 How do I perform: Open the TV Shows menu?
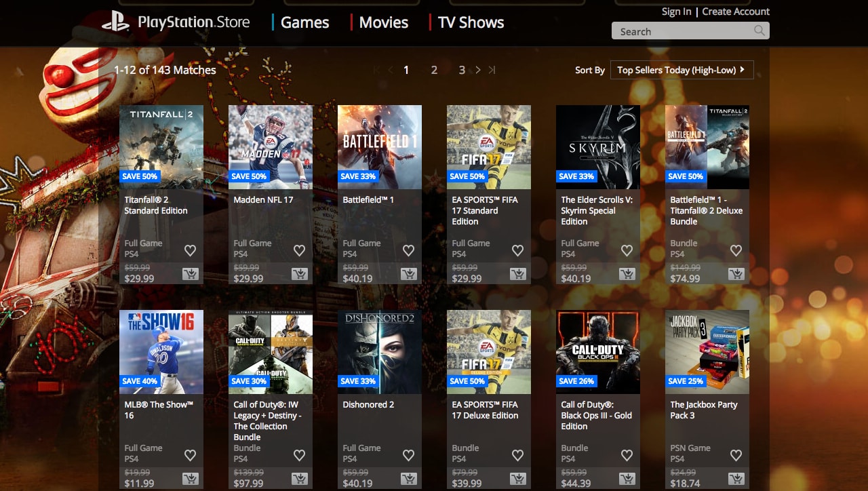click(471, 22)
